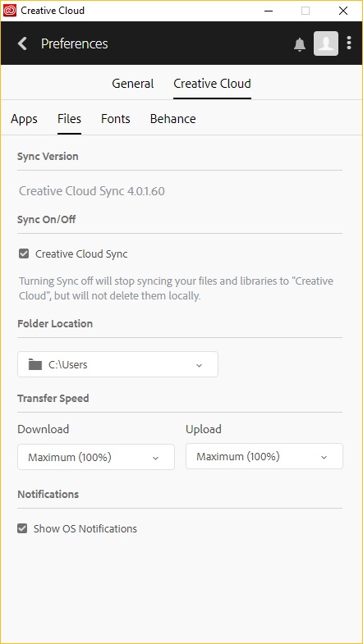
Task: Select the Creative Cloud tab
Action: (212, 84)
